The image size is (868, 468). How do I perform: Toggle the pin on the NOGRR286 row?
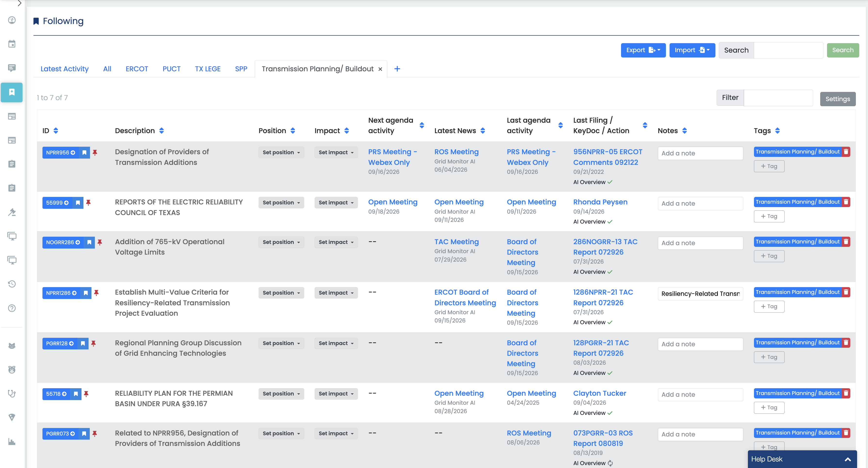(100, 242)
